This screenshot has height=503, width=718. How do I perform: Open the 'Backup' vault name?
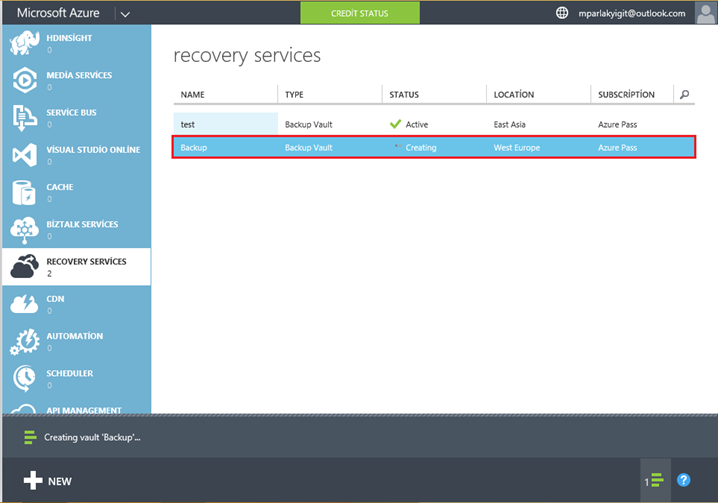[x=194, y=148]
